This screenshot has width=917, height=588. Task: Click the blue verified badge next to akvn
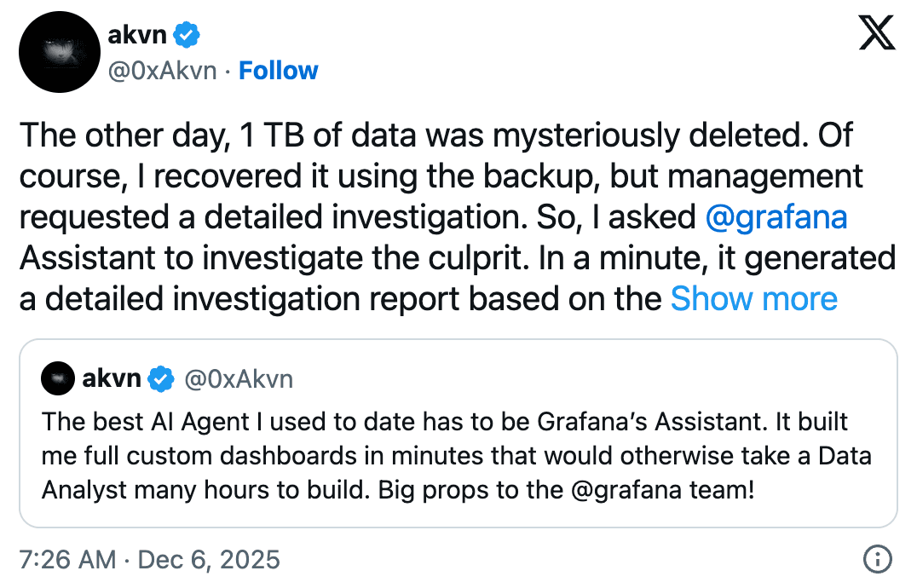coord(187,34)
